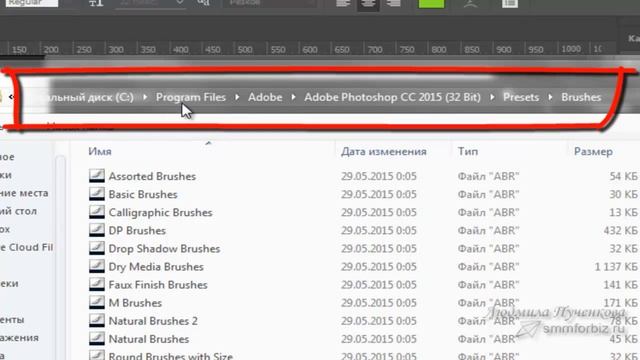Image resolution: width=640 pixels, height=360 pixels.
Task: Click the Explorer navigation pane scrollbar
Action: tap(60, 257)
